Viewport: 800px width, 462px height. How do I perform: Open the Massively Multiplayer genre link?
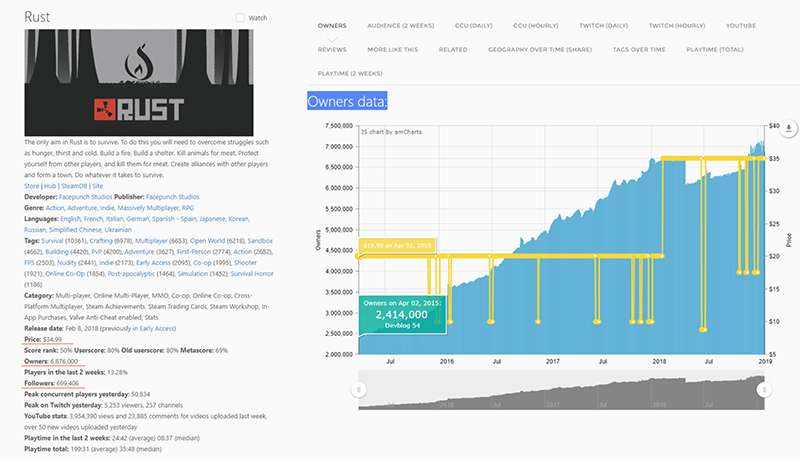click(148, 208)
